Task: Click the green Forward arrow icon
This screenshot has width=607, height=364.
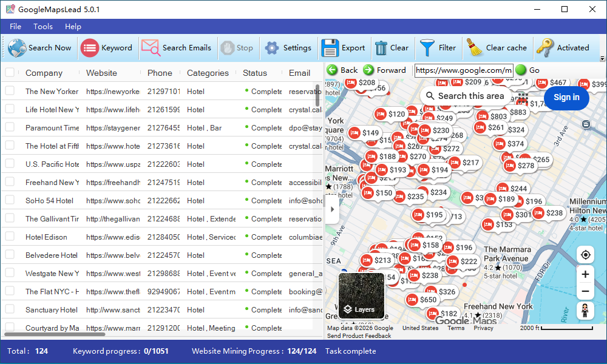Action: (x=368, y=70)
